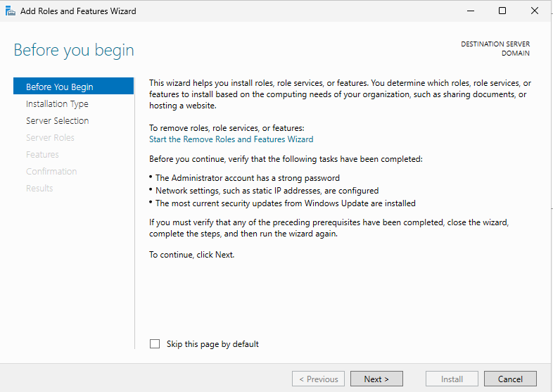
Task: Cancel the wizard
Action: coord(510,379)
